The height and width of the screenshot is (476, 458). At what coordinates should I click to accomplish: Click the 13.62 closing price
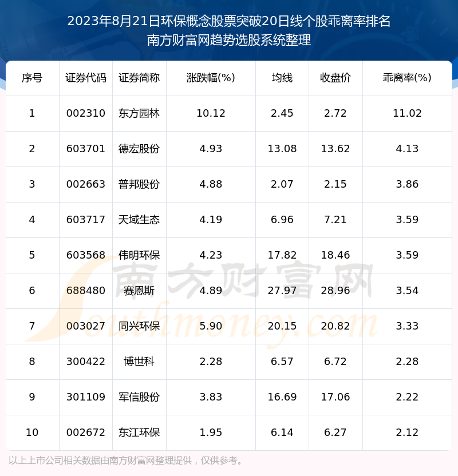[335, 149]
